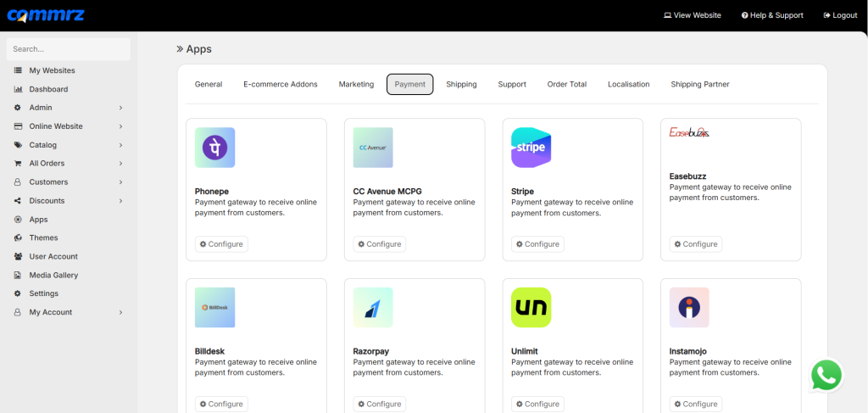Configure the Billdesk payment gateway
868x413 pixels.
(x=221, y=405)
